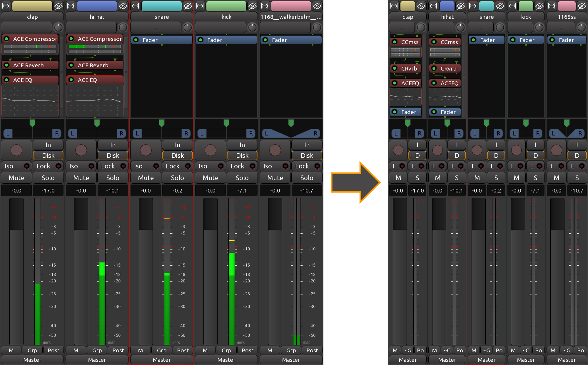Viewport: 588px width, 365px height.
Task: Toggle ACE EQ LED on wide hi-hat strip
Action: (71, 80)
